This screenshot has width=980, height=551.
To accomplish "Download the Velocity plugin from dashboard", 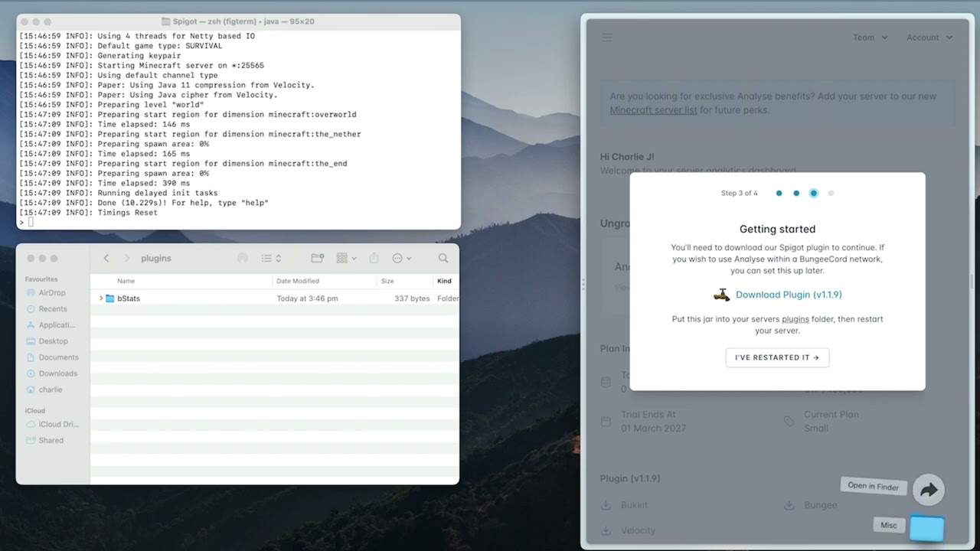I will click(x=628, y=530).
